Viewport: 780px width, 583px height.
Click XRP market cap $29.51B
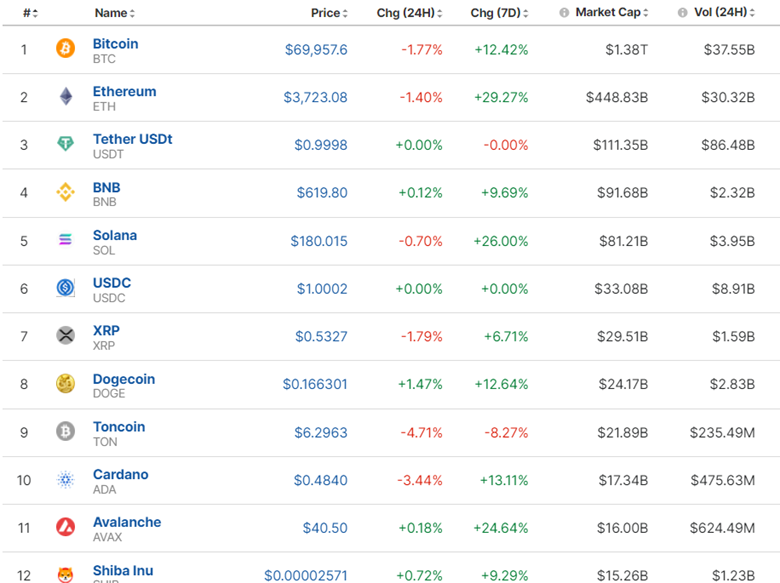tap(622, 337)
